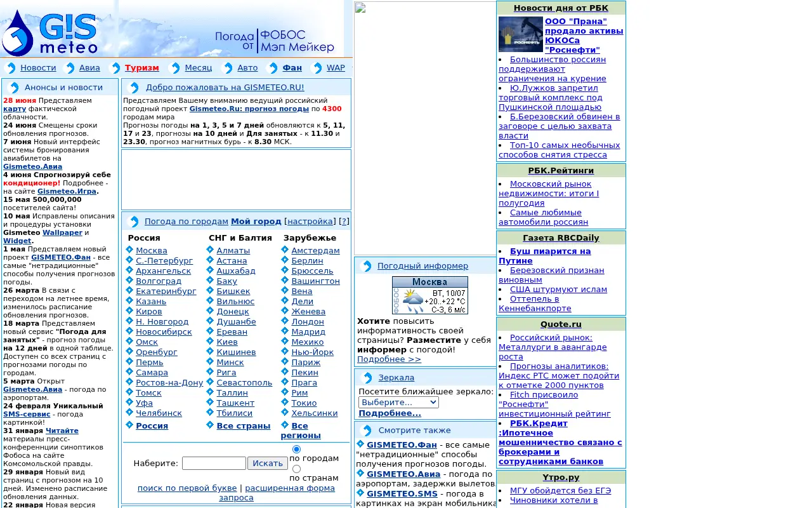Click the 'Мой город' link
Screen dimensions: 812x508
[256, 222]
